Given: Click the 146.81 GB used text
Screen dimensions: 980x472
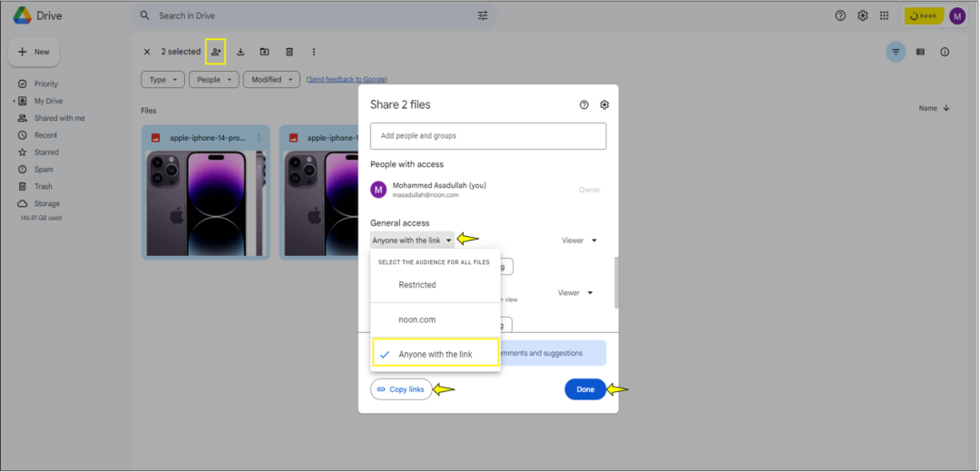Looking at the screenshot, I should [x=41, y=218].
